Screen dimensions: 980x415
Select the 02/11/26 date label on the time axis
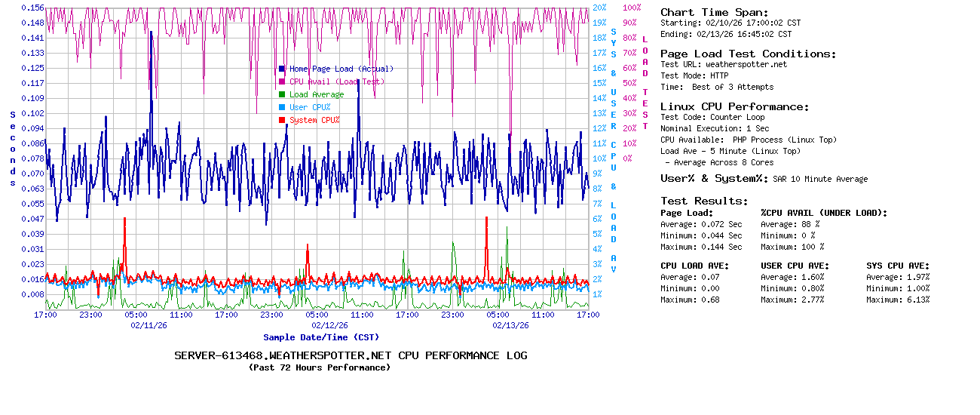click(149, 325)
